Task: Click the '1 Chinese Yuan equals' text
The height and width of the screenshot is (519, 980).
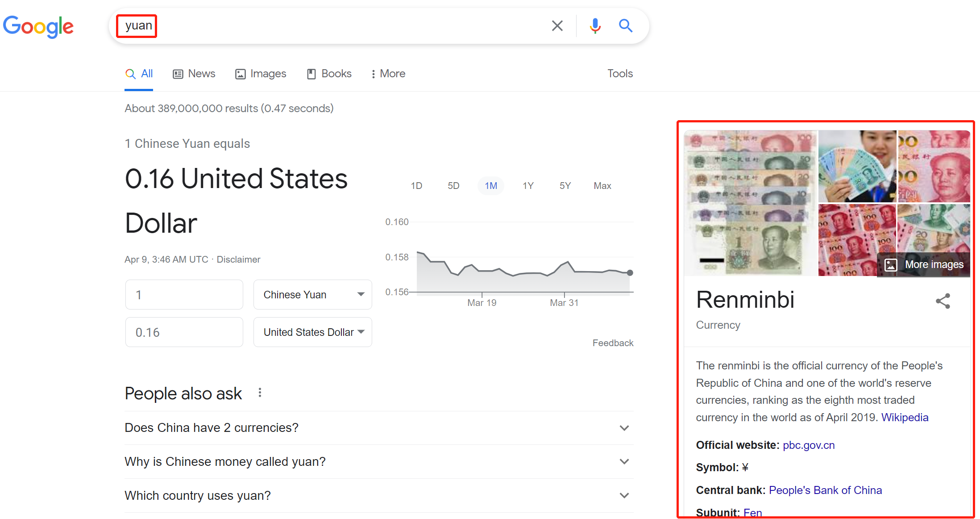Action: pyautogui.click(x=187, y=144)
